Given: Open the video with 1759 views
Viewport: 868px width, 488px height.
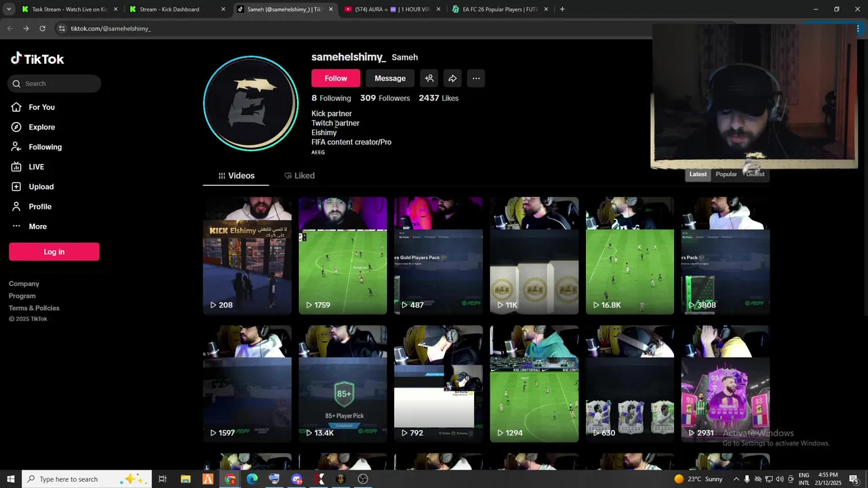Looking at the screenshot, I should [343, 256].
